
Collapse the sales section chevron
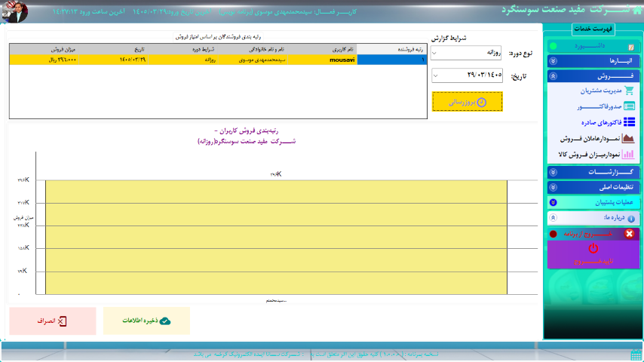tap(554, 76)
